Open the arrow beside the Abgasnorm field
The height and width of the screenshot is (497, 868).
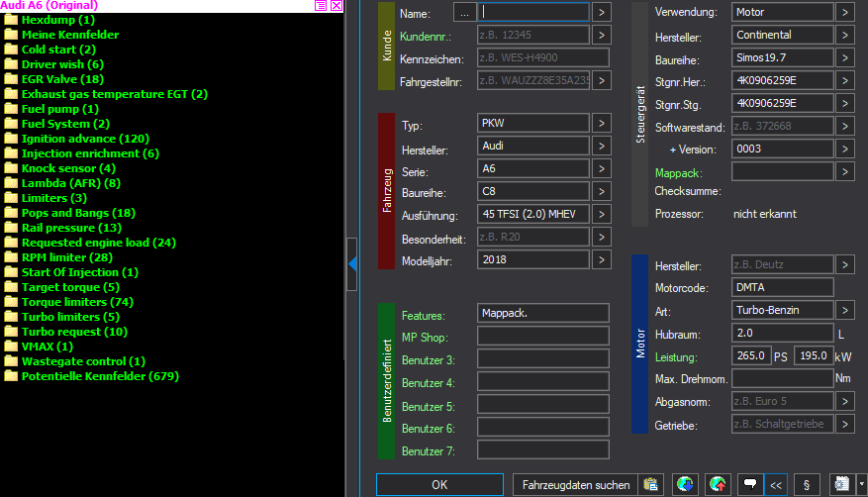(845, 401)
